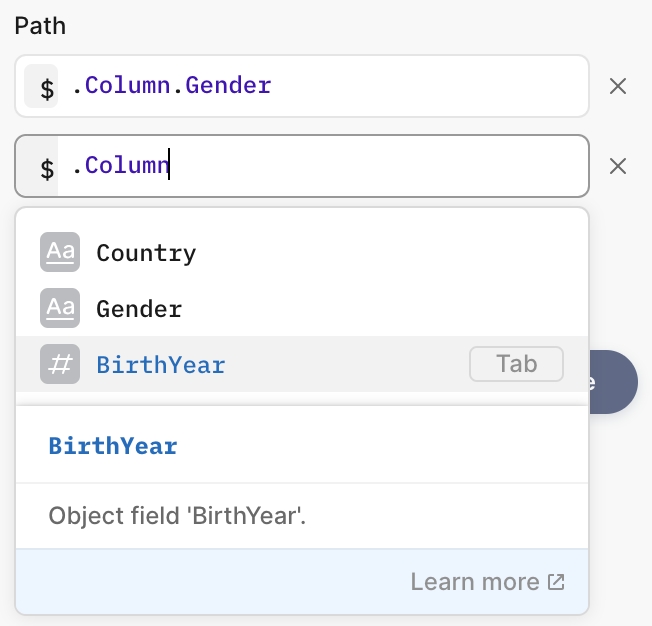Click the Path field label
The width and height of the screenshot is (652, 626).
tap(40, 26)
